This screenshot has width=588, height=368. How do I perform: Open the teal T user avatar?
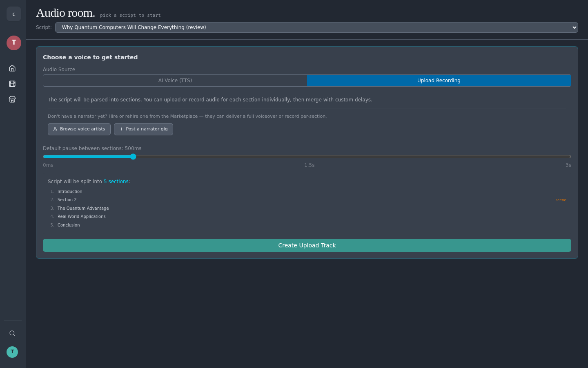click(x=12, y=352)
